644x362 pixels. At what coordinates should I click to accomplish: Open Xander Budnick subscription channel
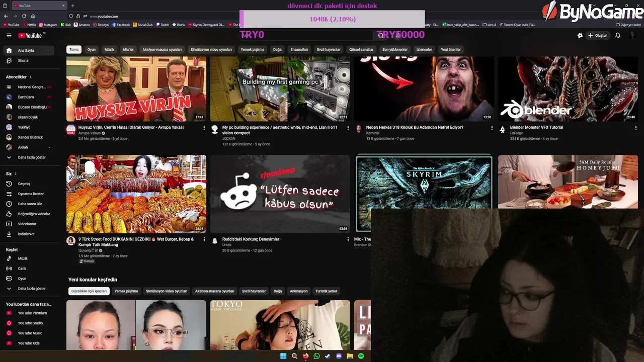29,137
